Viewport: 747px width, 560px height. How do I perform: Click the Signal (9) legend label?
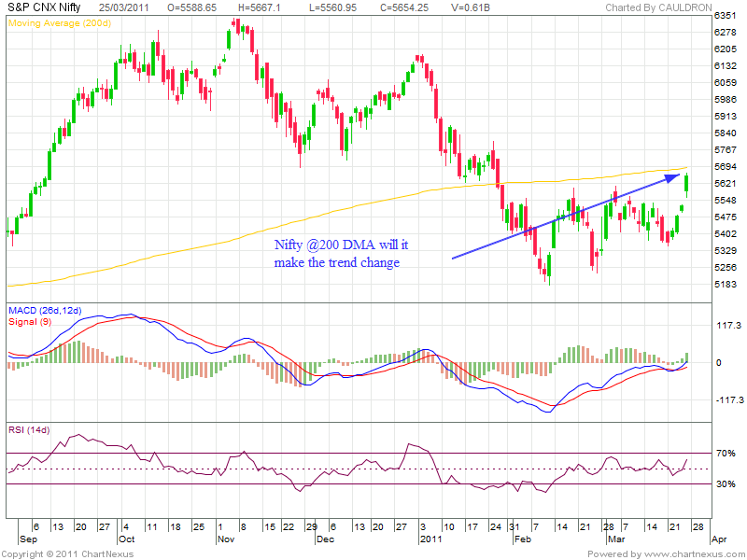pyautogui.click(x=29, y=321)
